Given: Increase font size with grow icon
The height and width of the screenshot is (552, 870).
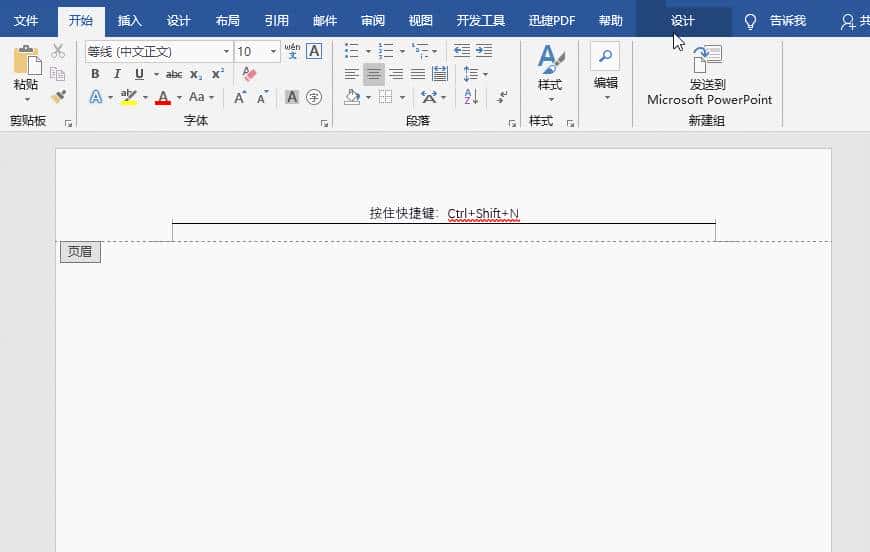Looking at the screenshot, I should click(x=240, y=97).
